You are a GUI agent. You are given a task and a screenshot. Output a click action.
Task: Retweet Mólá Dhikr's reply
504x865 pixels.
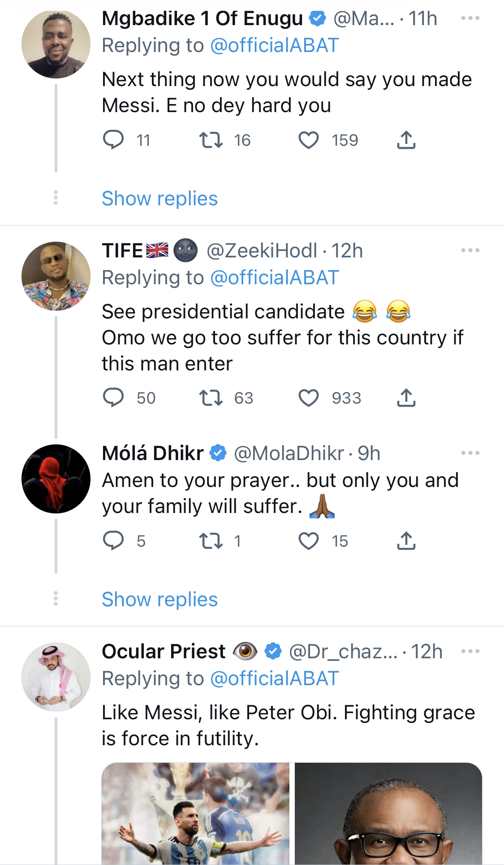pyautogui.click(x=211, y=541)
